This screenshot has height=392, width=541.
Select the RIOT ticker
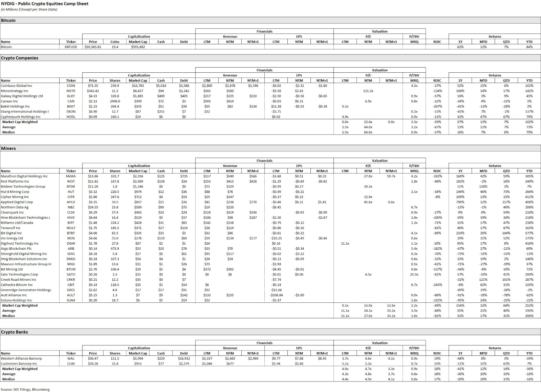pyautogui.click(x=71, y=181)
